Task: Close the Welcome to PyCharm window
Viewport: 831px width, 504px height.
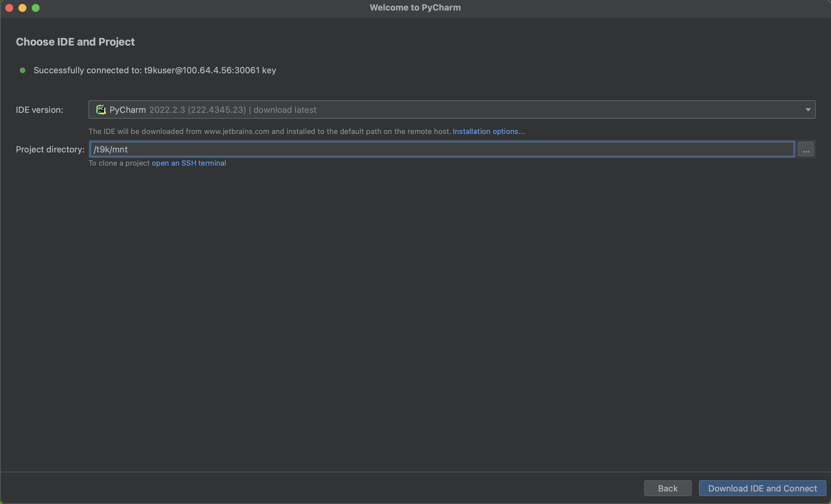Action: point(9,8)
